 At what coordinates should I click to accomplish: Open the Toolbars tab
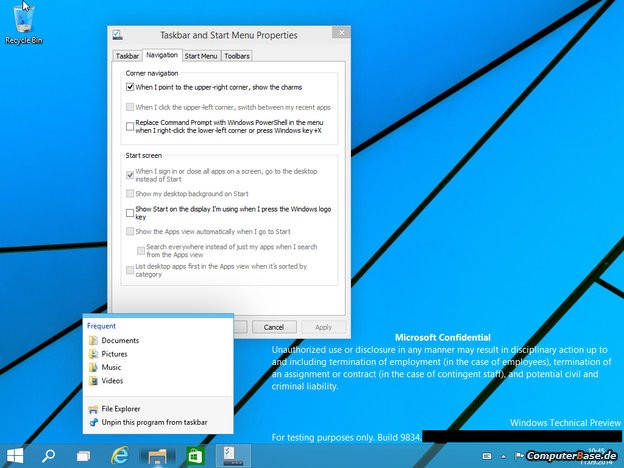pyautogui.click(x=237, y=56)
